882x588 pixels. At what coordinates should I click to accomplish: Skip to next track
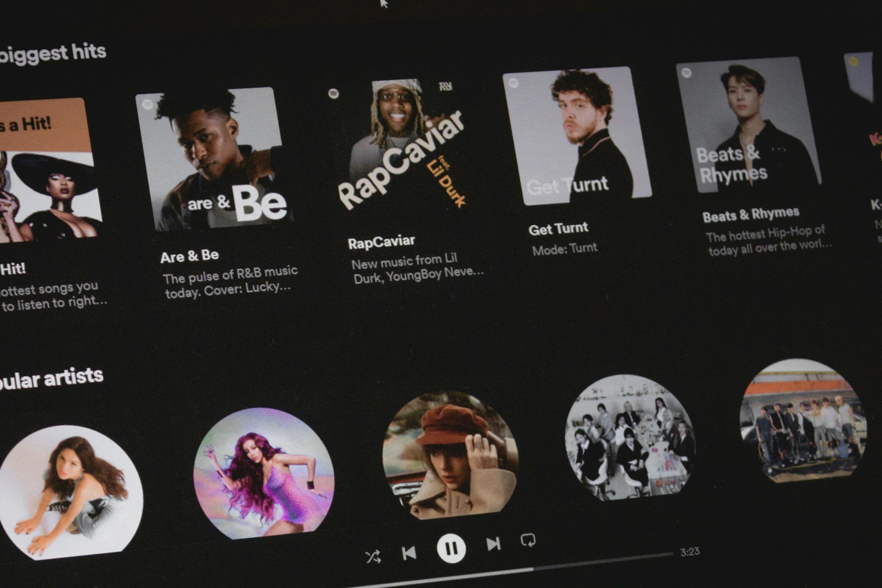pyautogui.click(x=493, y=544)
